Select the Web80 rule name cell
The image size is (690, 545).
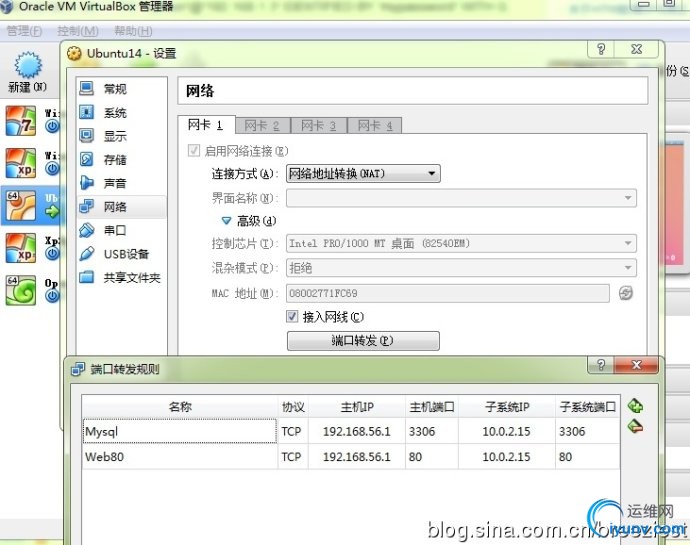tap(180, 457)
